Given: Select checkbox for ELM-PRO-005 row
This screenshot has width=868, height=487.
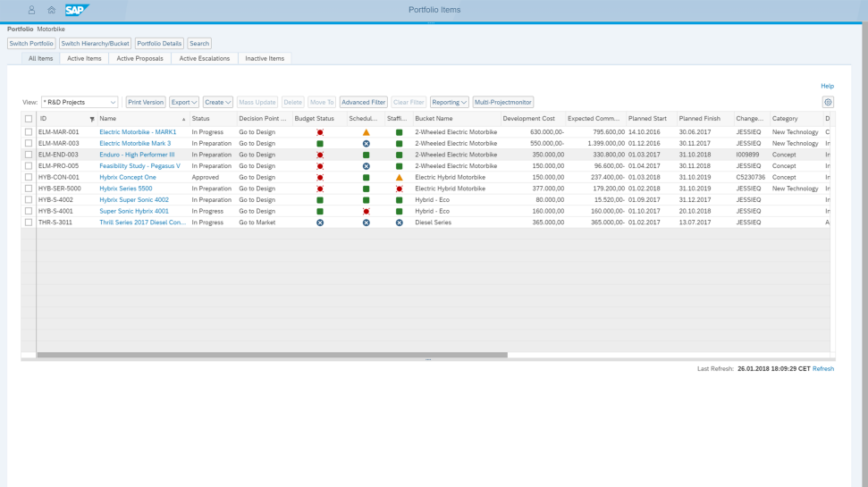Looking at the screenshot, I should click(29, 166).
